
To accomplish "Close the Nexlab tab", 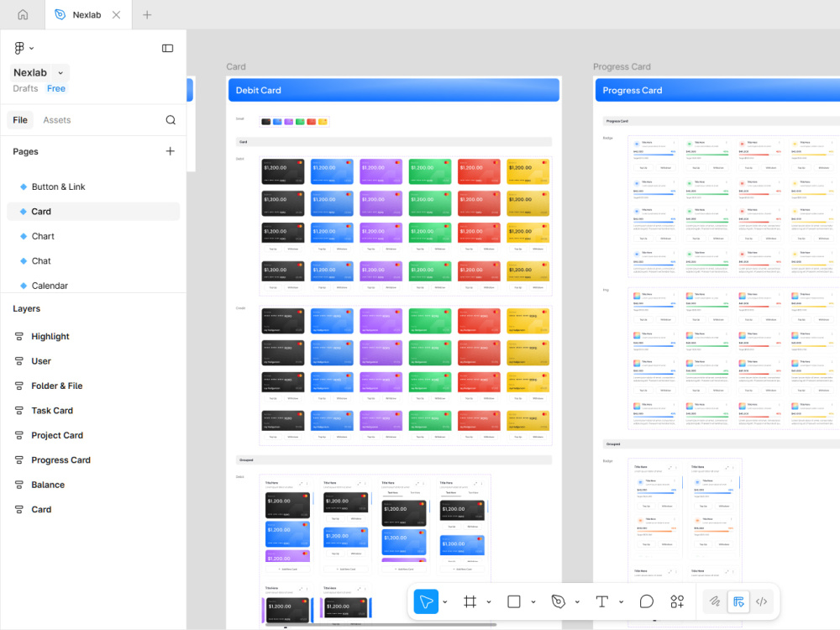I will tap(116, 14).
